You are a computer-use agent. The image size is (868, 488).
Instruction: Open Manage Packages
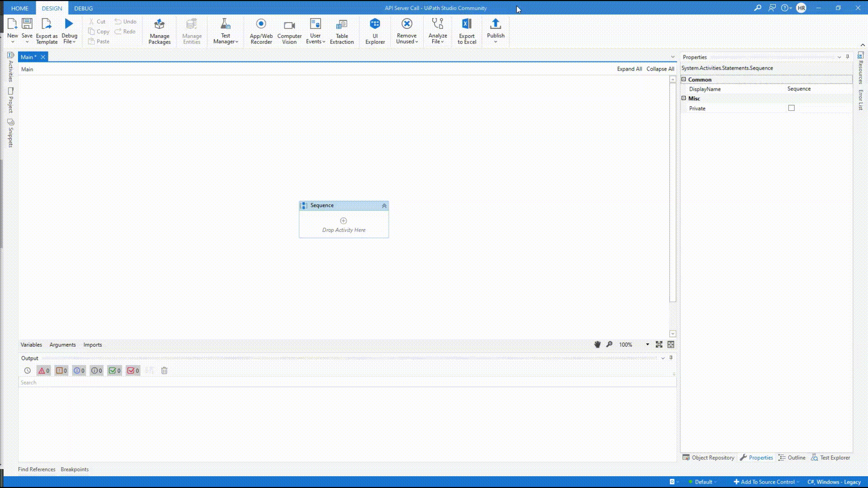(x=159, y=31)
